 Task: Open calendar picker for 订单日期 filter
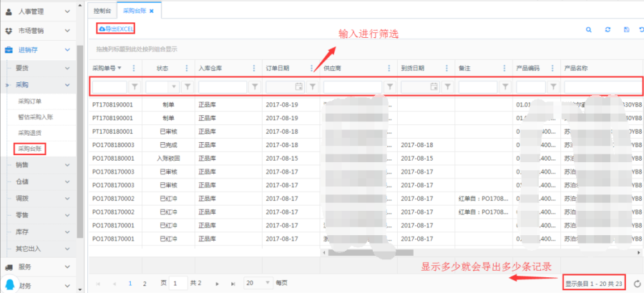coord(299,86)
